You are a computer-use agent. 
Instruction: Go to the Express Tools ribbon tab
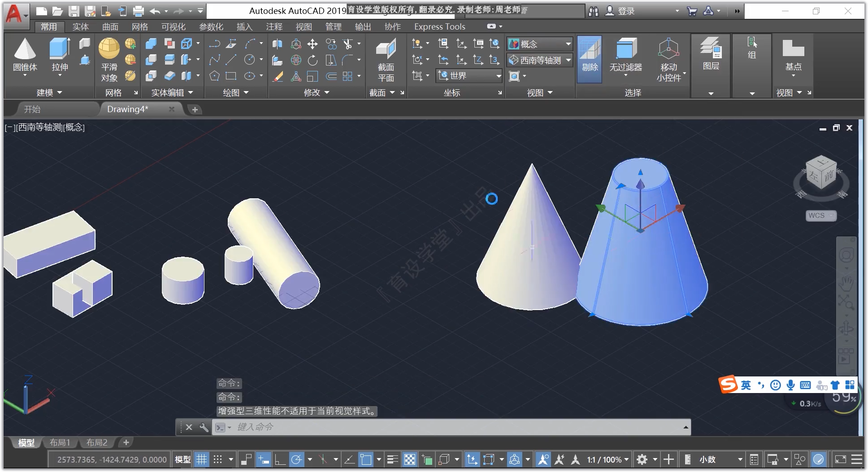click(440, 27)
